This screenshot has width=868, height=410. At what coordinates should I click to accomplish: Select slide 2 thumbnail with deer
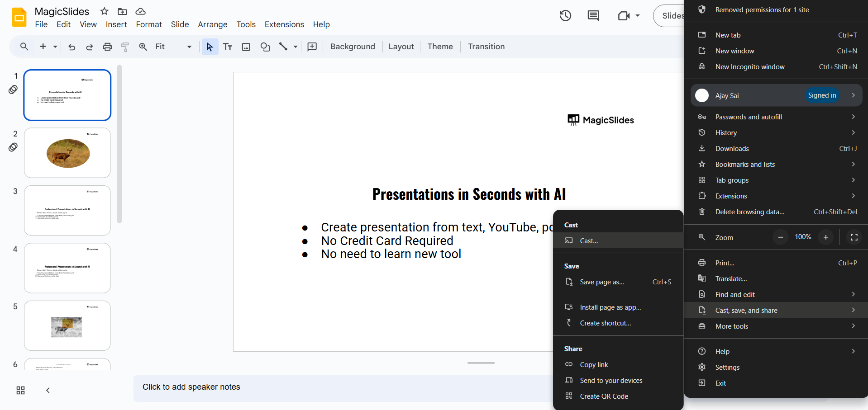pyautogui.click(x=67, y=153)
